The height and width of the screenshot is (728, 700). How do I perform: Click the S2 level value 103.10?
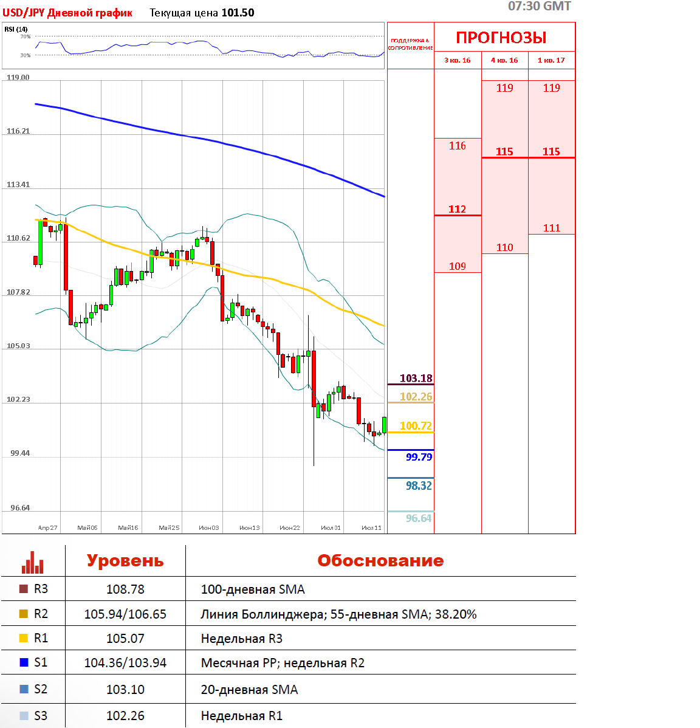(x=125, y=690)
